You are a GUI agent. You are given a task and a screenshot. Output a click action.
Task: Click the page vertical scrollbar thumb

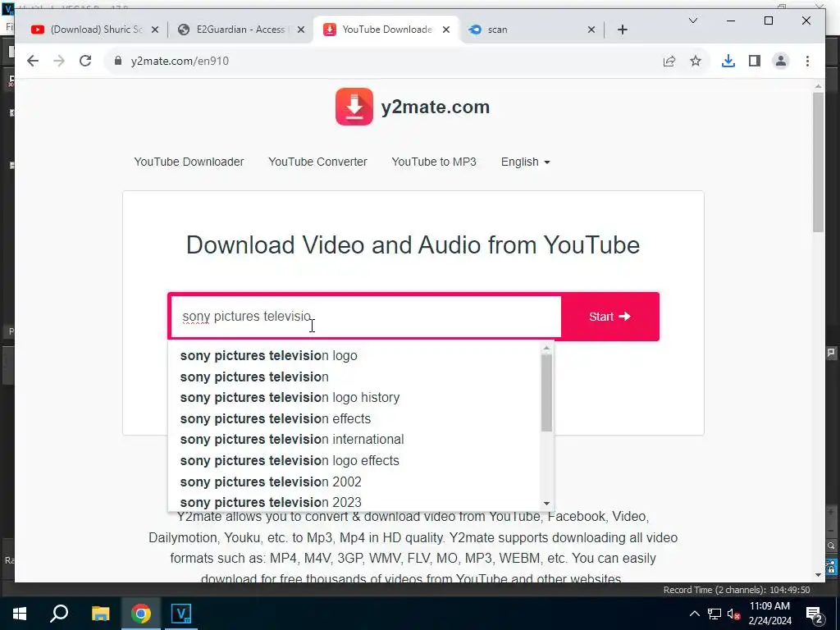(818, 162)
